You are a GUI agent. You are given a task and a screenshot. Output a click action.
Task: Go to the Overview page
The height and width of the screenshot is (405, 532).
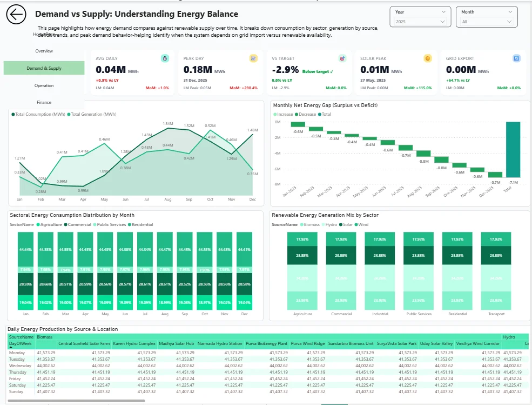[44, 51]
